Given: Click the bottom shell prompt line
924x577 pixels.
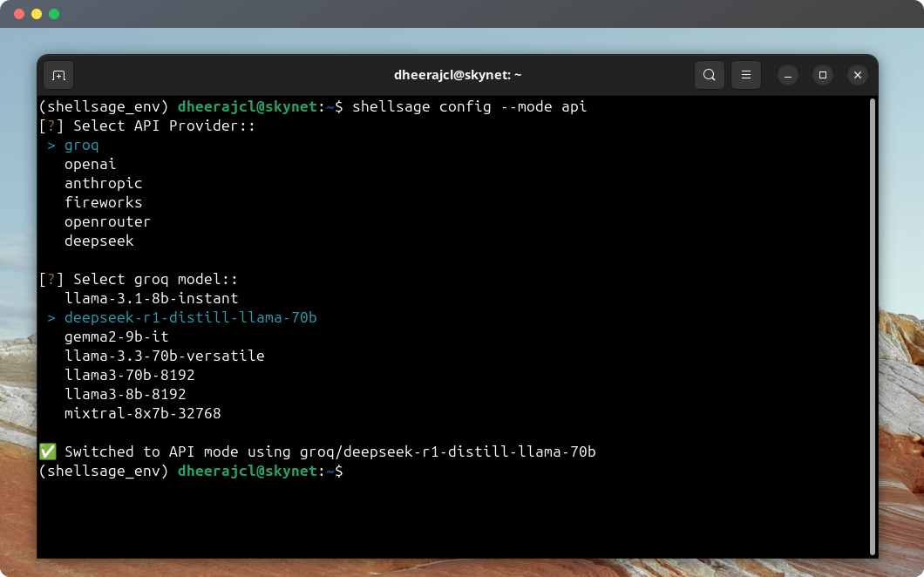Looking at the screenshot, I should click(x=191, y=471).
